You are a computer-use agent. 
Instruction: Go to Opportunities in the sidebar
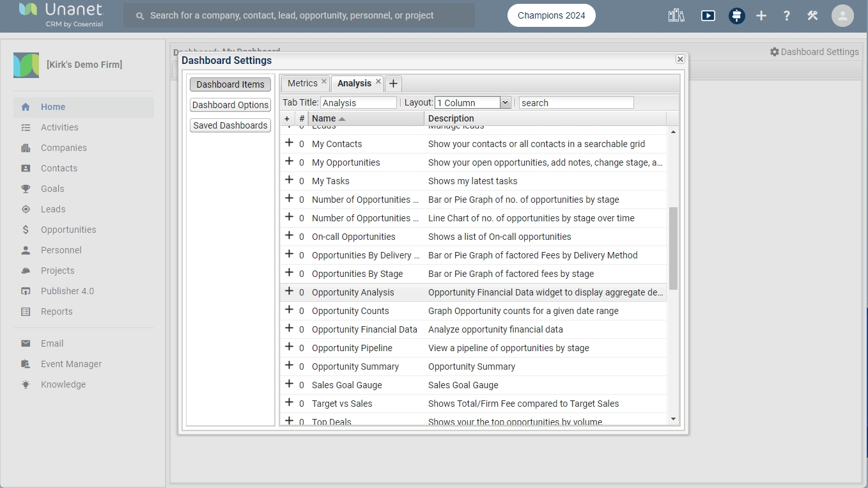coord(68,230)
